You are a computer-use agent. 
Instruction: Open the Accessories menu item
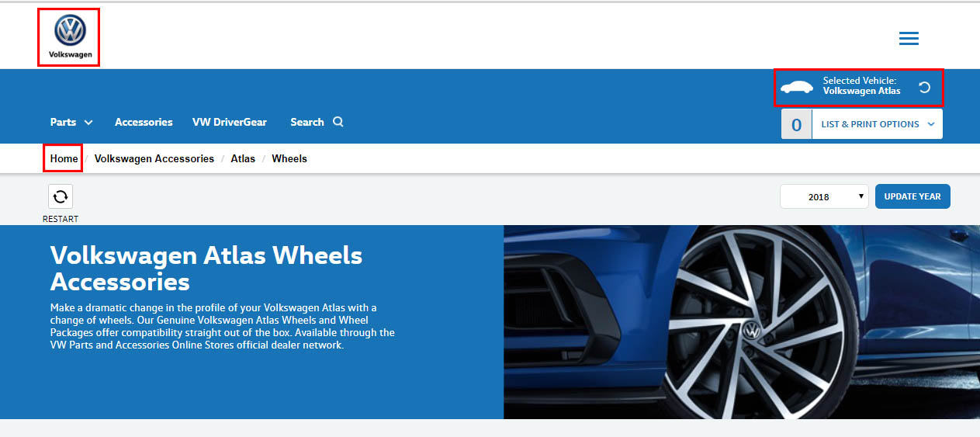pyautogui.click(x=144, y=122)
